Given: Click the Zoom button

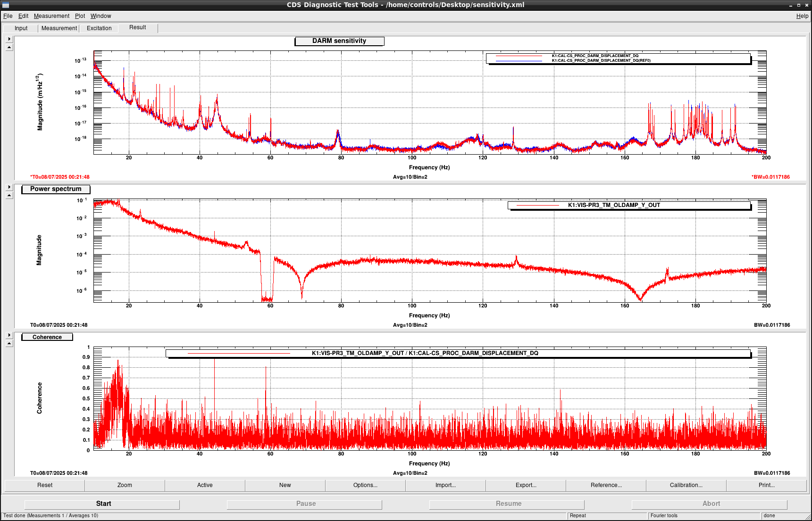Looking at the screenshot, I should (x=125, y=485).
